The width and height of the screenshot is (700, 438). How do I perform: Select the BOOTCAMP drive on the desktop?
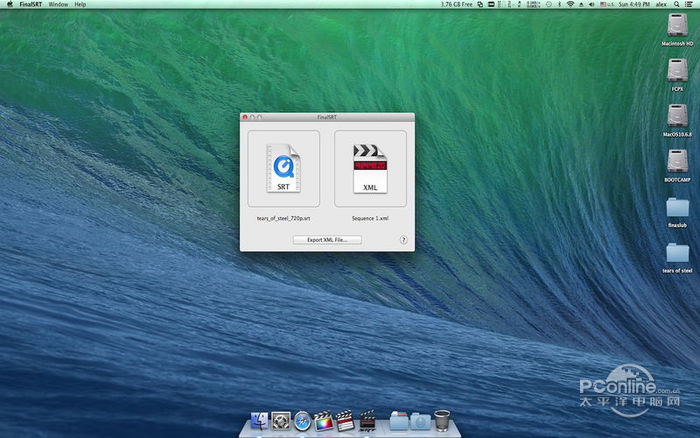coord(677,161)
